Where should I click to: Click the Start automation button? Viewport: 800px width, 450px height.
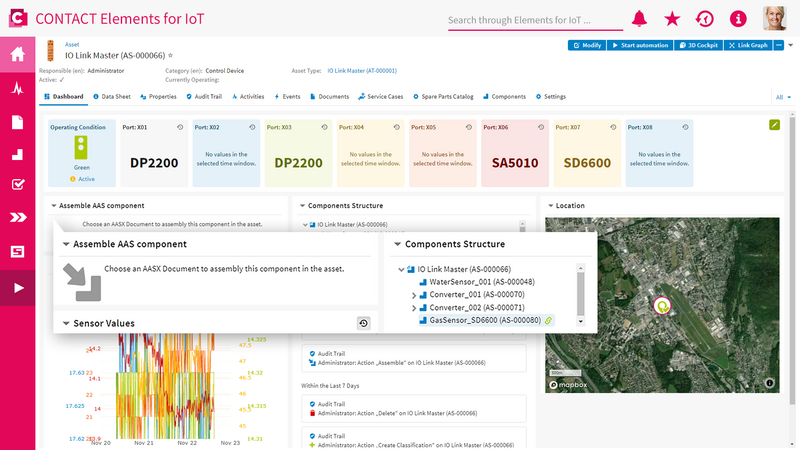coord(640,45)
